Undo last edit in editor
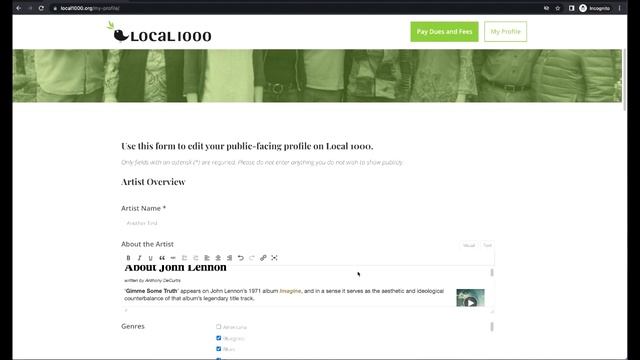The width and height of the screenshot is (640, 360). point(241,258)
